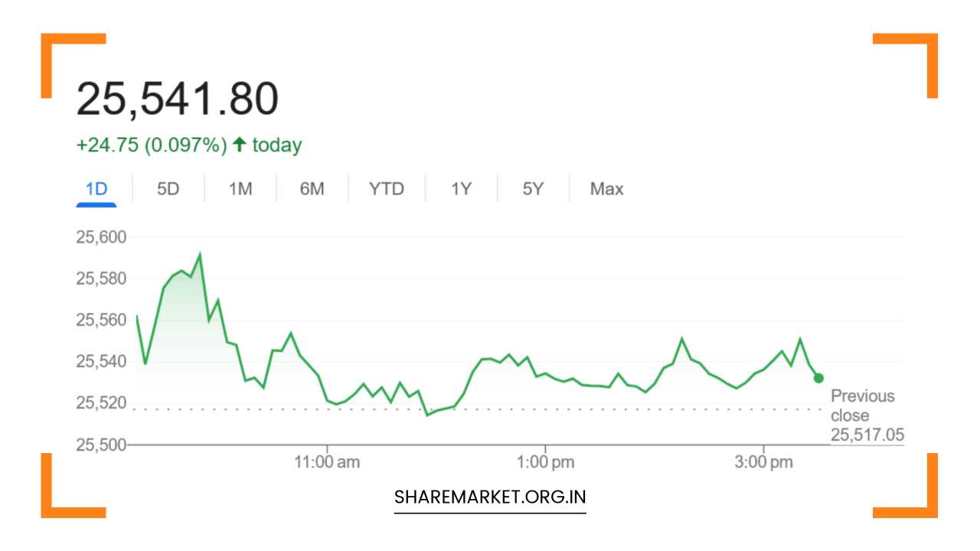Open the 1M chart view
980x551 pixels.
point(240,188)
